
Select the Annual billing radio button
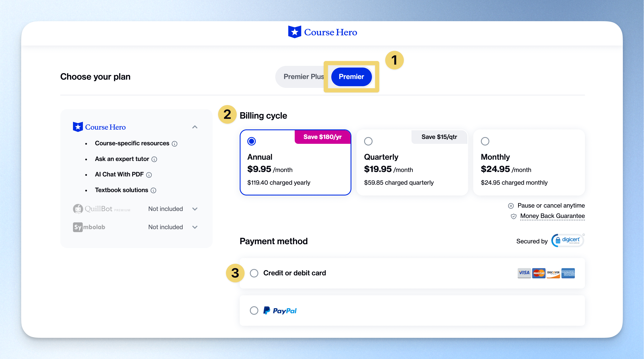point(252,141)
